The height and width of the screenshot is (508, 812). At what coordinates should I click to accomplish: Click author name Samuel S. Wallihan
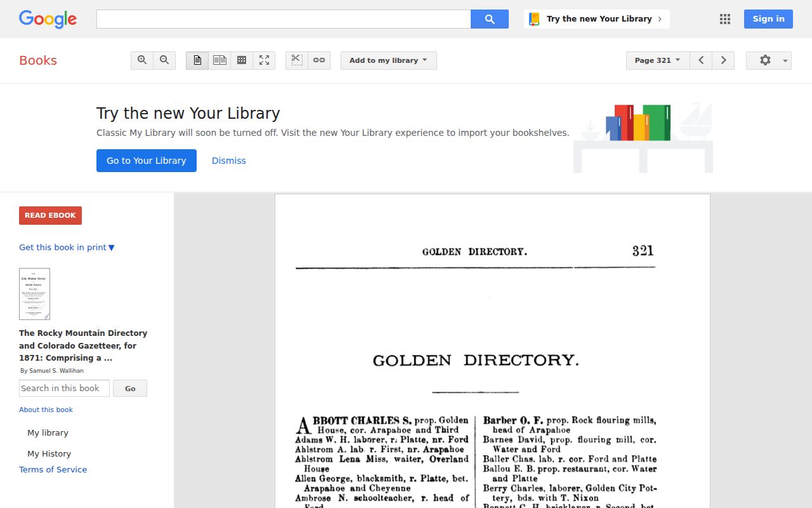[56, 371]
